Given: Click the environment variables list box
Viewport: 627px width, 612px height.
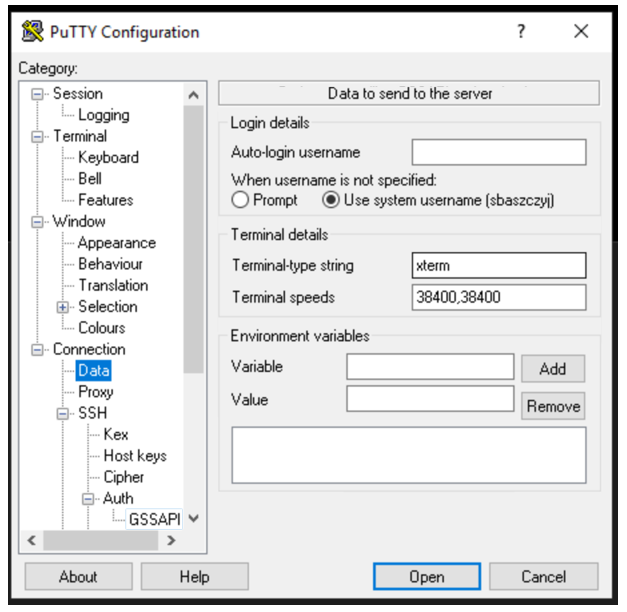Looking at the screenshot, I should 409,455.
